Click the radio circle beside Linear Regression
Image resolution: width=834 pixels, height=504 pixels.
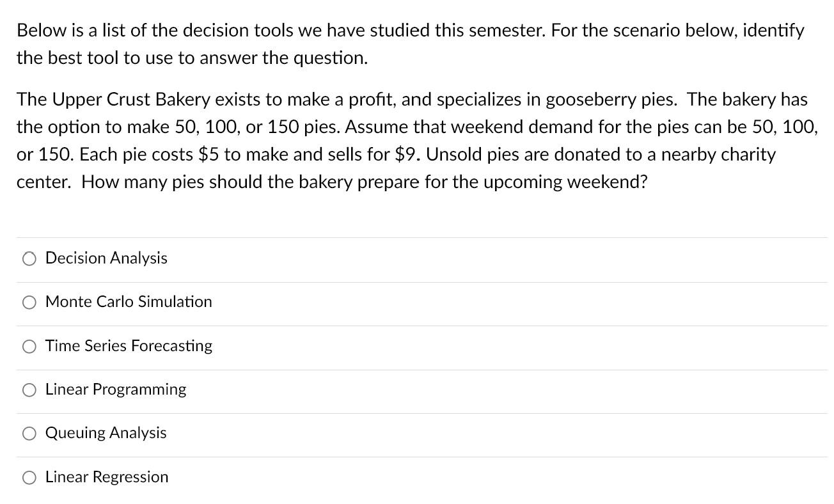[29, 477]
